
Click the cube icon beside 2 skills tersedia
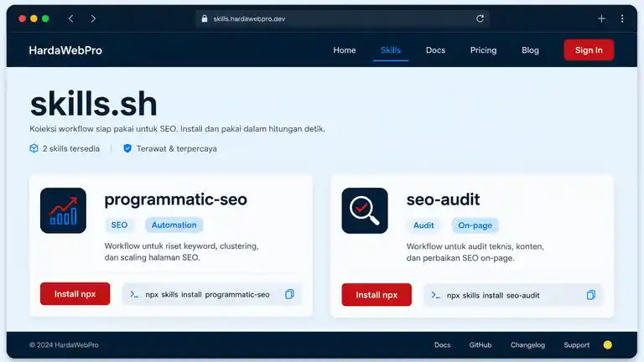coord(34,148)
